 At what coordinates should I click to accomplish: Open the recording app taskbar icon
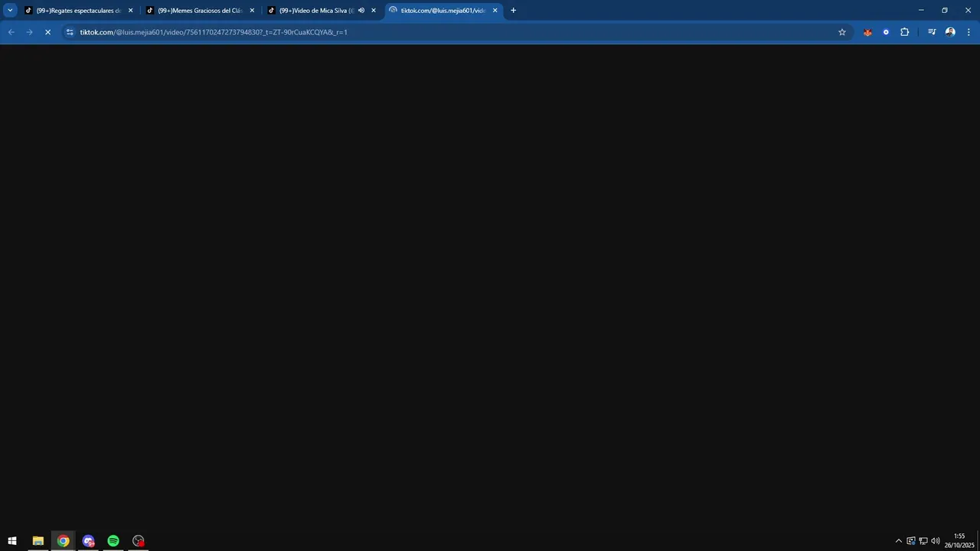(139, 541)
